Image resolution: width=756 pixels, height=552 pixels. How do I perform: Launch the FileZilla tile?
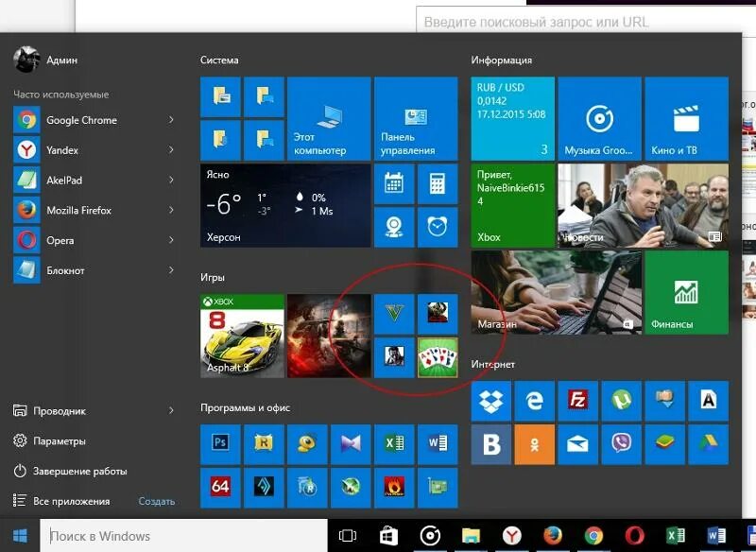click(577, 401)
